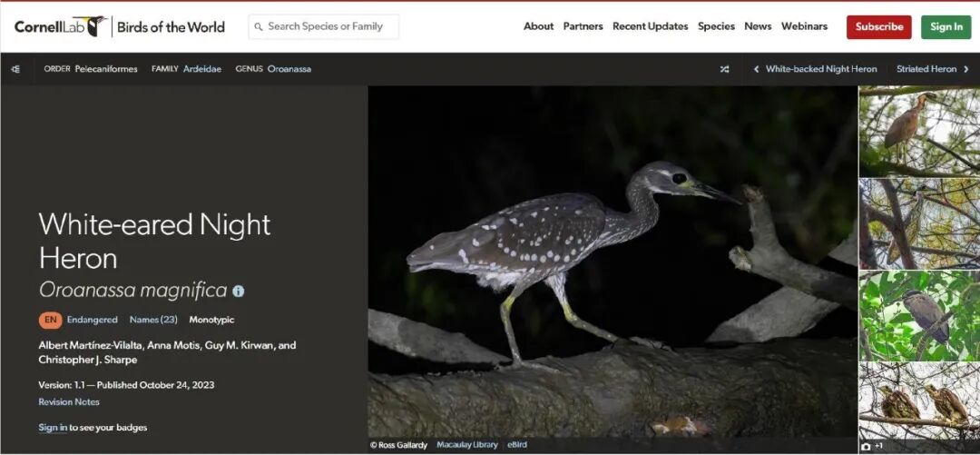
Task: Open the Partners menu item
Action: click(583, 26)
